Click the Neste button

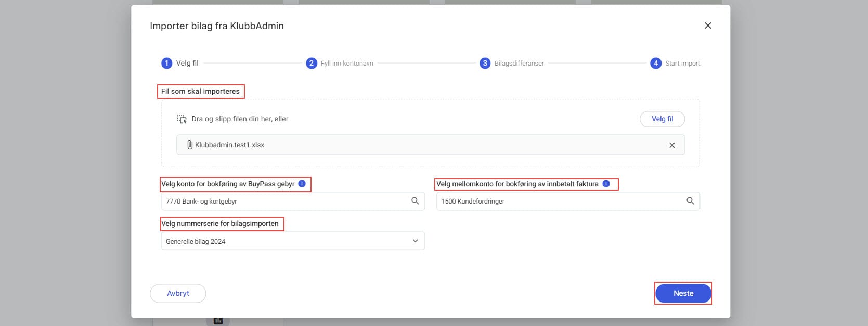[x=683, y=293]
